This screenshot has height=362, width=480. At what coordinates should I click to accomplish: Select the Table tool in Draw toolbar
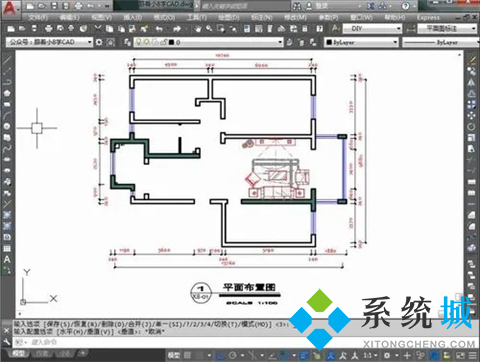(7, 248)
